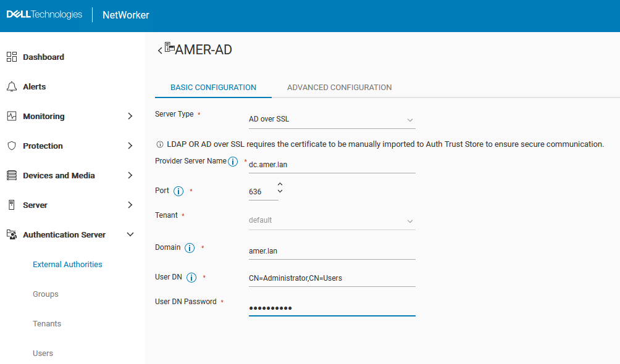Open the Provider Server Name info tooltip icon
The width and height of the screenshot is (620, 364).
coord(233,161)
